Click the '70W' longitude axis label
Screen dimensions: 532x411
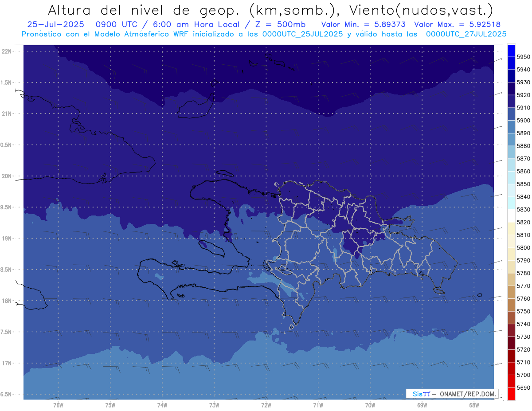[x=370, y=405]
